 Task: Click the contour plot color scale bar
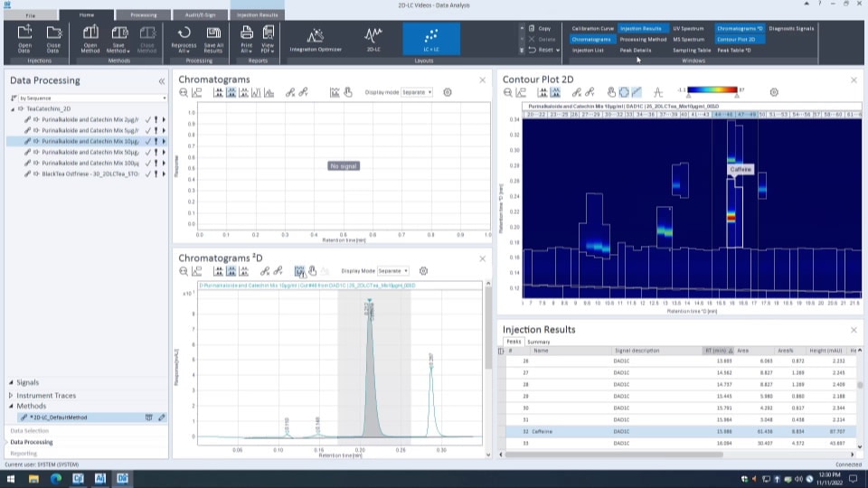coord(716,91)
